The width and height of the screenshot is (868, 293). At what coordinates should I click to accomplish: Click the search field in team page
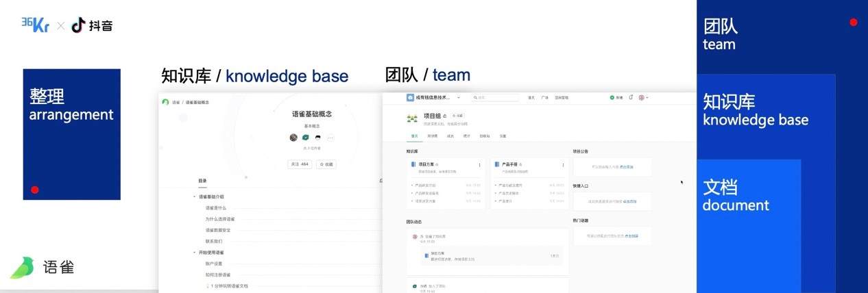point(494,98)
